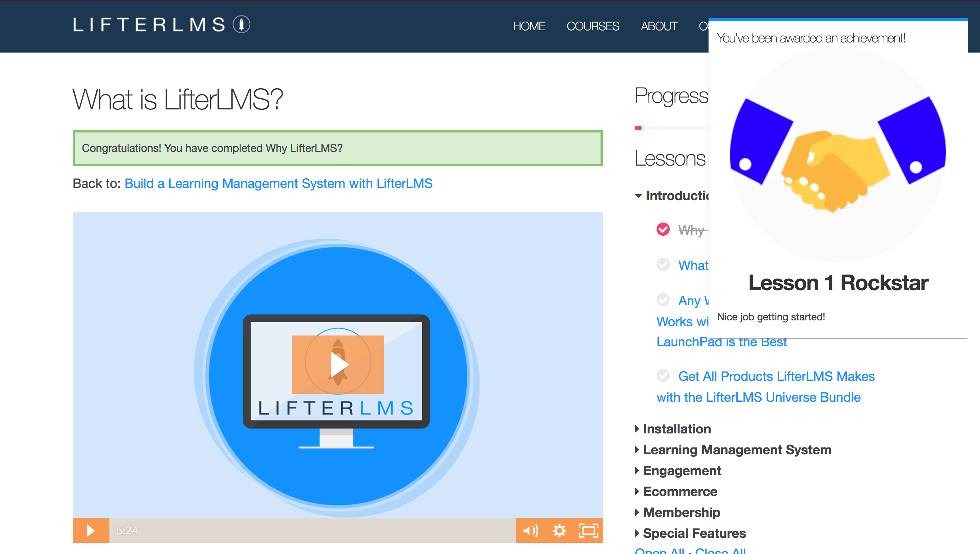Viewport: 980px width, 554px height.
Task: Click the grey checkmark beside What lesson
Action: [x=663, y=265]
